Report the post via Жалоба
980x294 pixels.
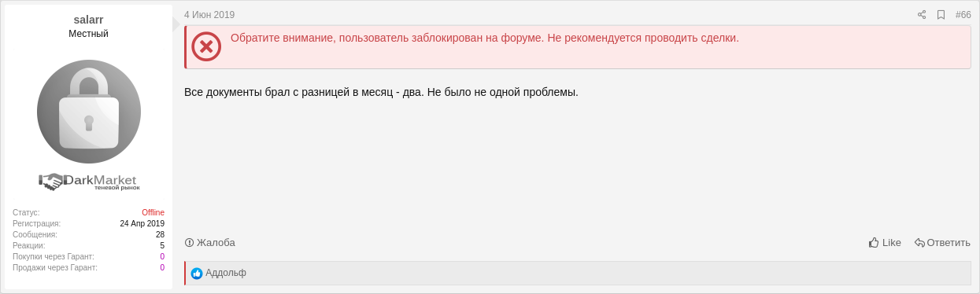tap(210, 242)
